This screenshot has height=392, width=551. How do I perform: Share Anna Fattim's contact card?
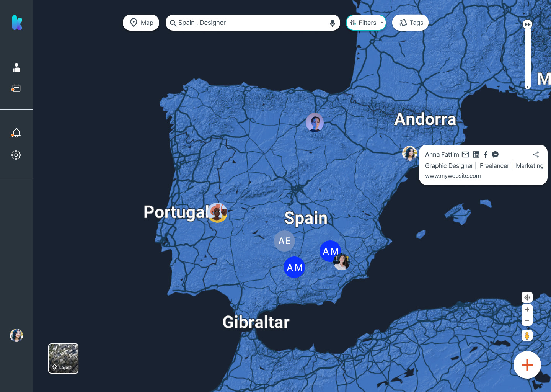tap(536, 155)
